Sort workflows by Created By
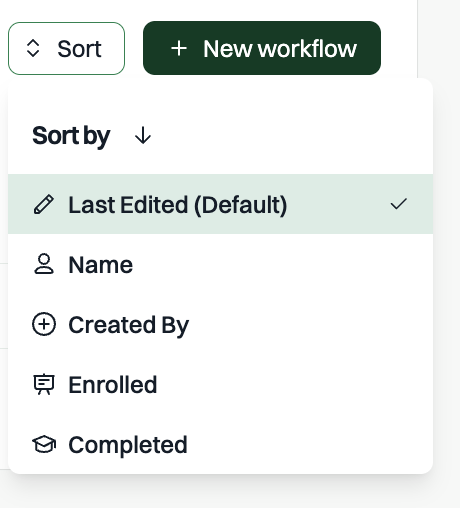This screenshot has width=460, height=508. pyautogui.click(x=220, y=324)
